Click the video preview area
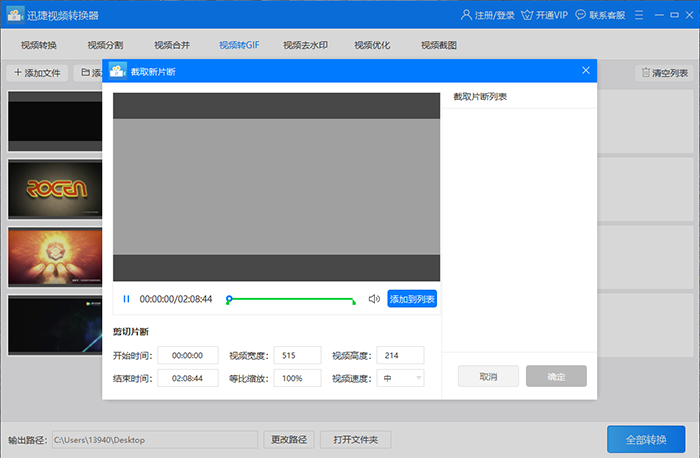 pos(276,187)
